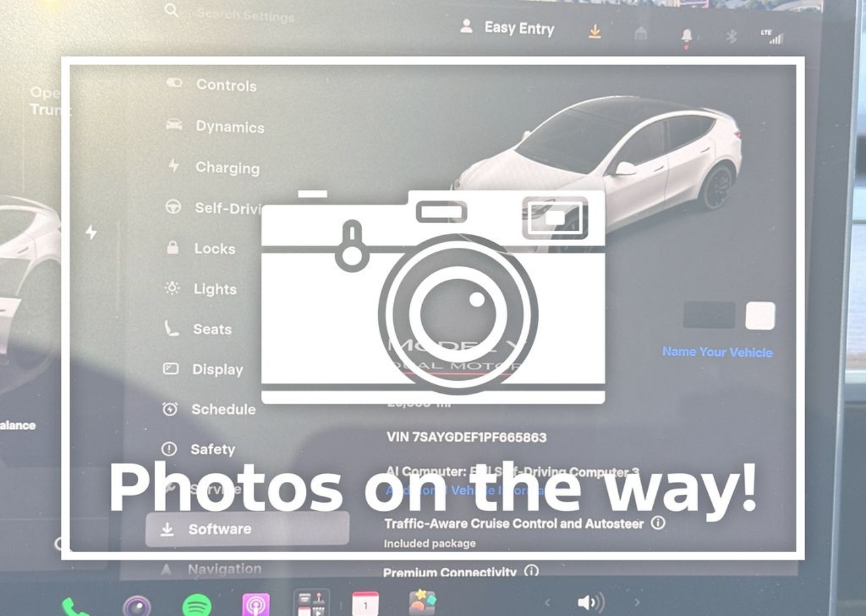Open the Calendar app in the dock
The image size is (866, 616).
pos(365,604)
